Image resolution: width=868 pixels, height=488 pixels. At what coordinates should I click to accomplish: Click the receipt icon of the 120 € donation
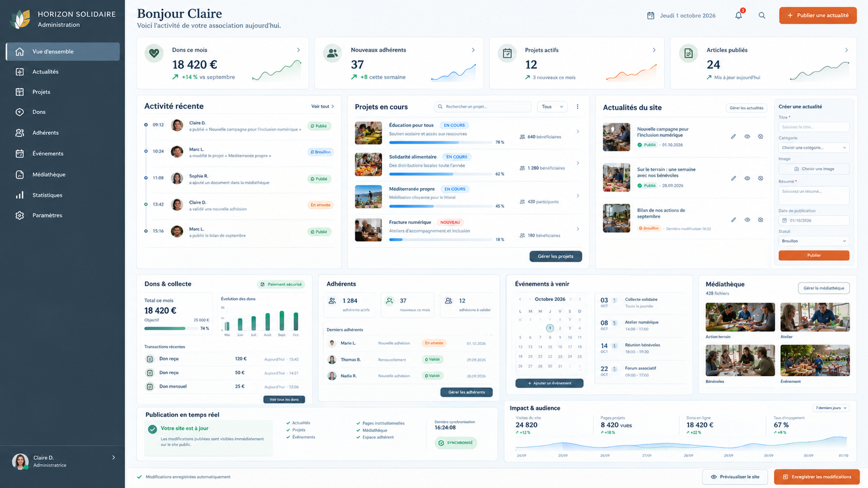point(150,359)
